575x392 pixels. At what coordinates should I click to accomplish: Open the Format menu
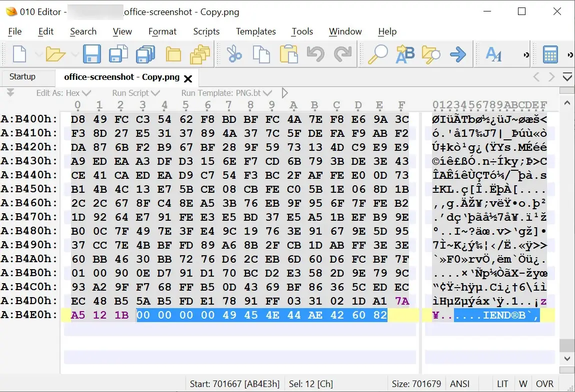[x=162, y=31]
